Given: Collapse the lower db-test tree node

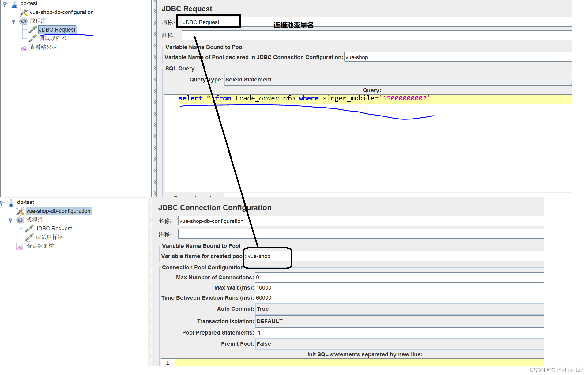Looking at the screenshot, I should click(x=2, y=203).
